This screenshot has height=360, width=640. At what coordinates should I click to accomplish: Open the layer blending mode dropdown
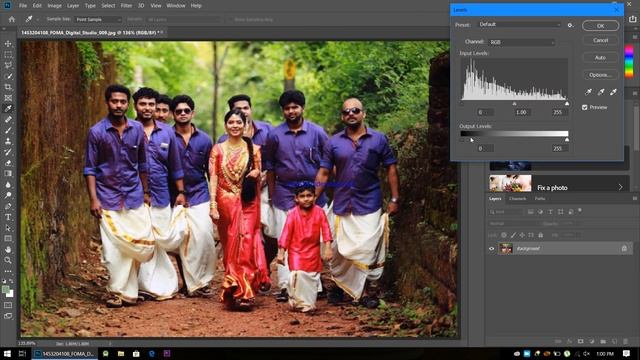point(513,224)
